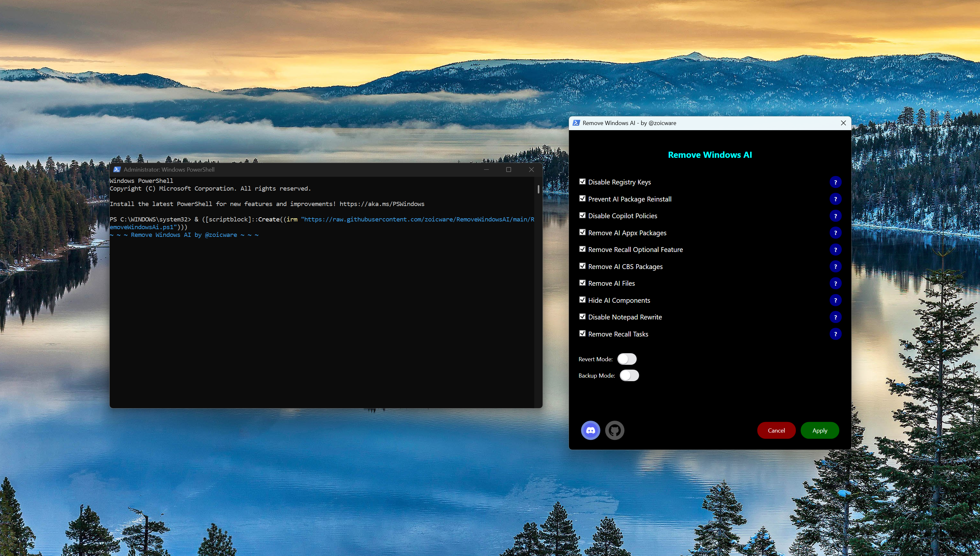Uncheck Remove AI Appx Packages

582,232
